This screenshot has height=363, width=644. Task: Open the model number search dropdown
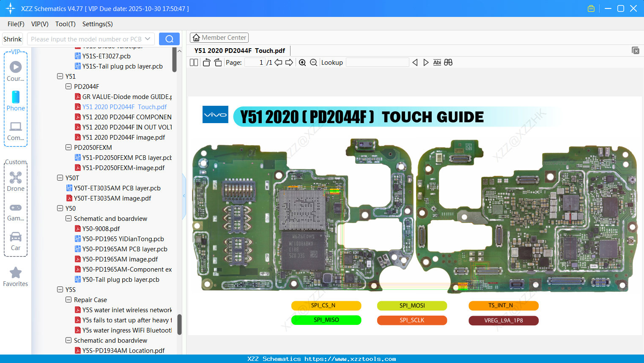click(x=148, y=38)
